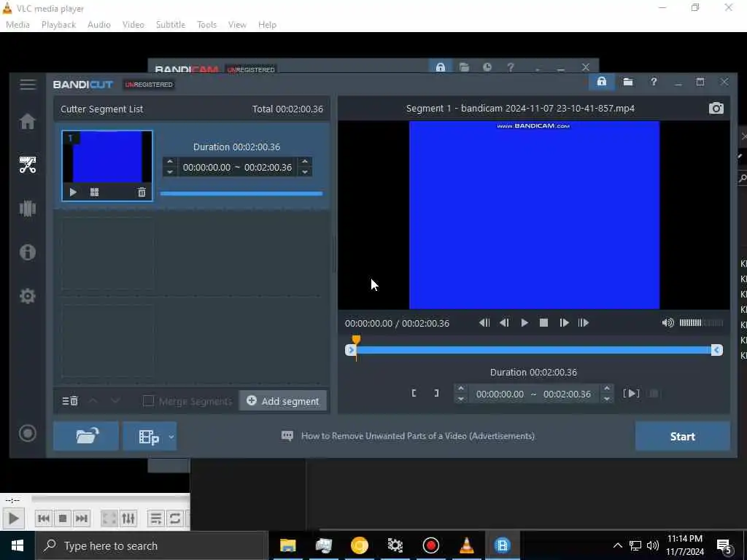Clear all segments with the list trash icon
747x560 pixels.
point(70,401)
